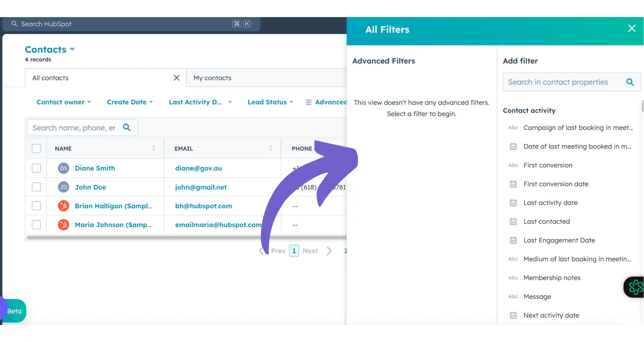Screen dimensions: 644x342
Task: Open John Doe's contact record
Action: click(x=91, y=187)
